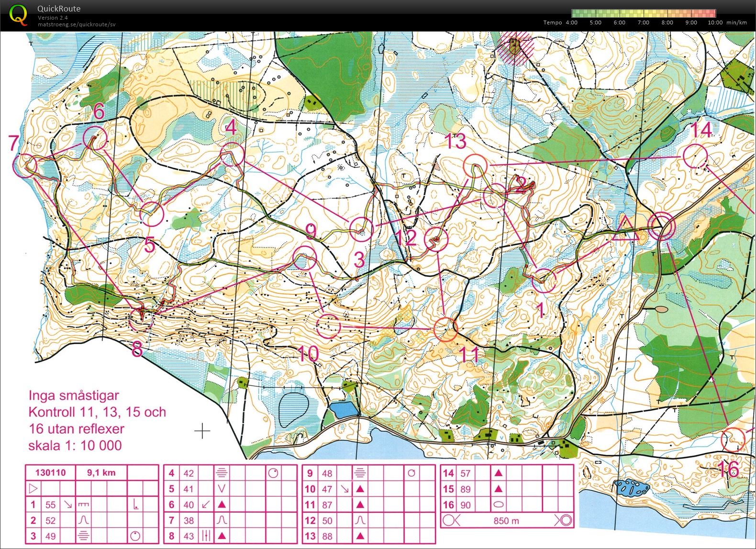Click the "9,1 km" course length cell
Image resolution: width=756 pixels, height=549 pixels.
101,472
